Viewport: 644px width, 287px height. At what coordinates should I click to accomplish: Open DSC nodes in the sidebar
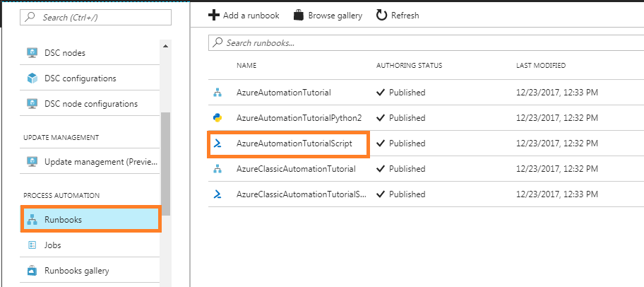65,53
